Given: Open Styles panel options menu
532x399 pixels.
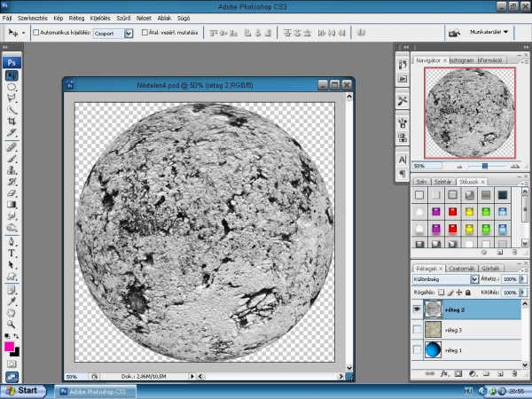Looking at the screenshot, I should (x=525, y=183).
